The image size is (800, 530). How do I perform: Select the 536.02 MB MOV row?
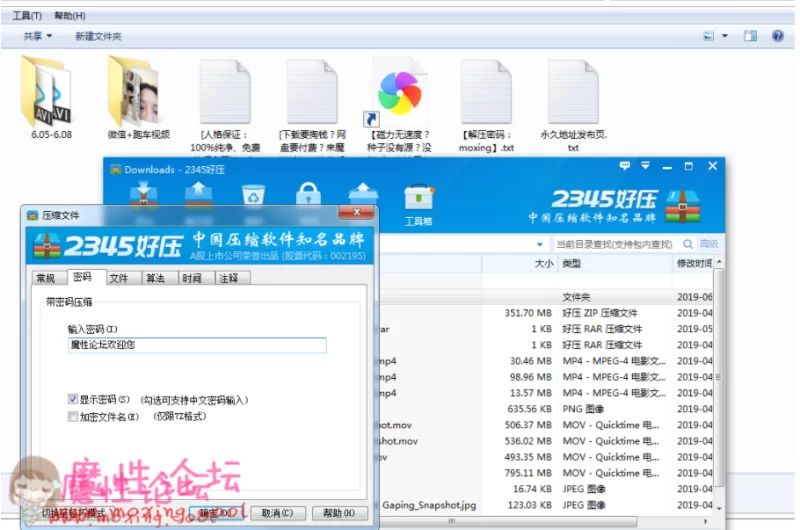point(546,441)
